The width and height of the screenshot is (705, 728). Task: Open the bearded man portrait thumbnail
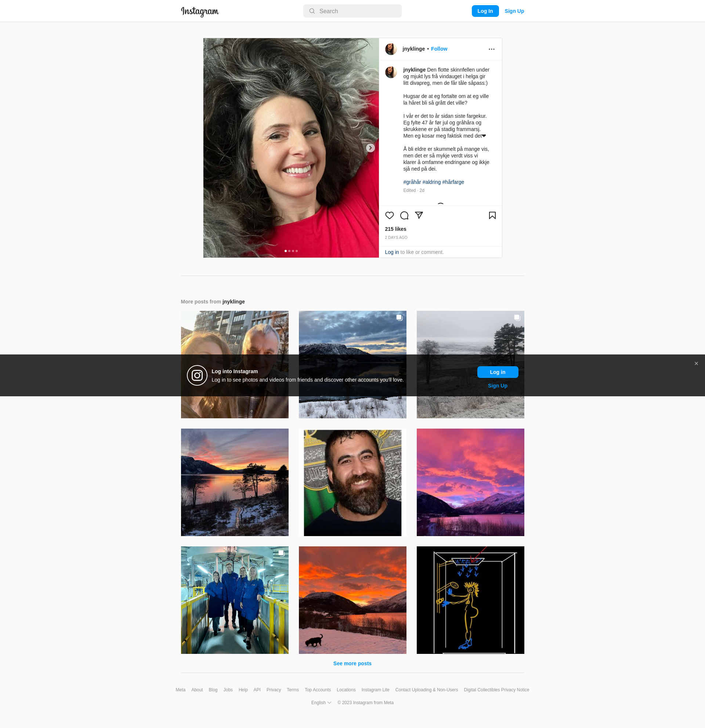click(x=352, y=483)
